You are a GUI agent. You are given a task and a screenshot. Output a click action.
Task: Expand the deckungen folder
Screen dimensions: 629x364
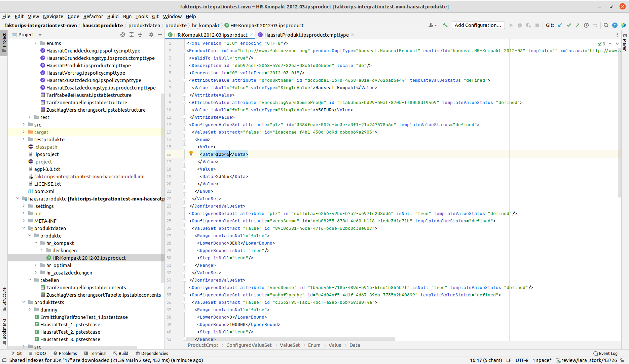click(x=42, y=250)
